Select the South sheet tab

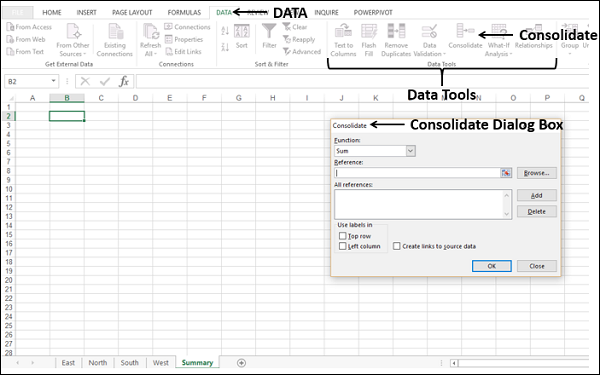click(129, 363)
